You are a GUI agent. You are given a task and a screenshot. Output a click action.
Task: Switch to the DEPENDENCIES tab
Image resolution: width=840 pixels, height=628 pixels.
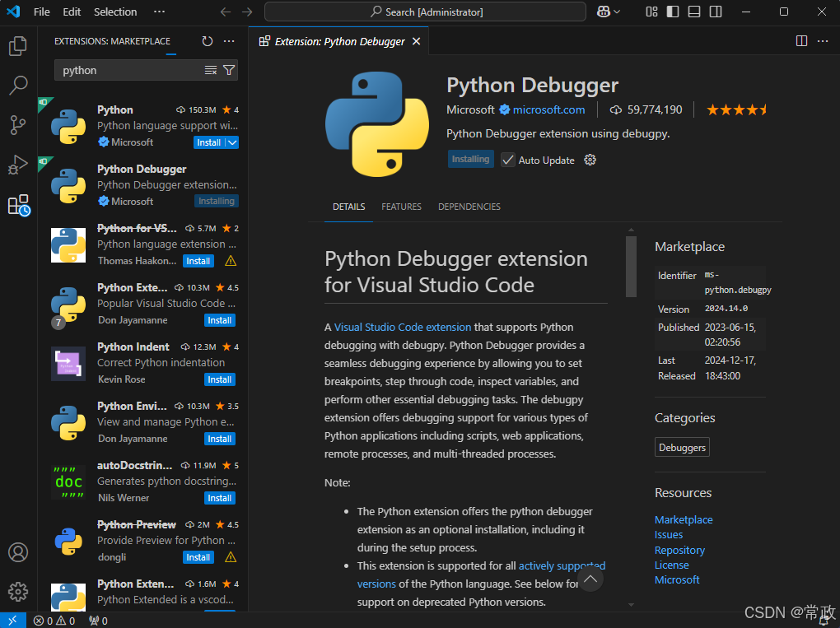[469, 207]
